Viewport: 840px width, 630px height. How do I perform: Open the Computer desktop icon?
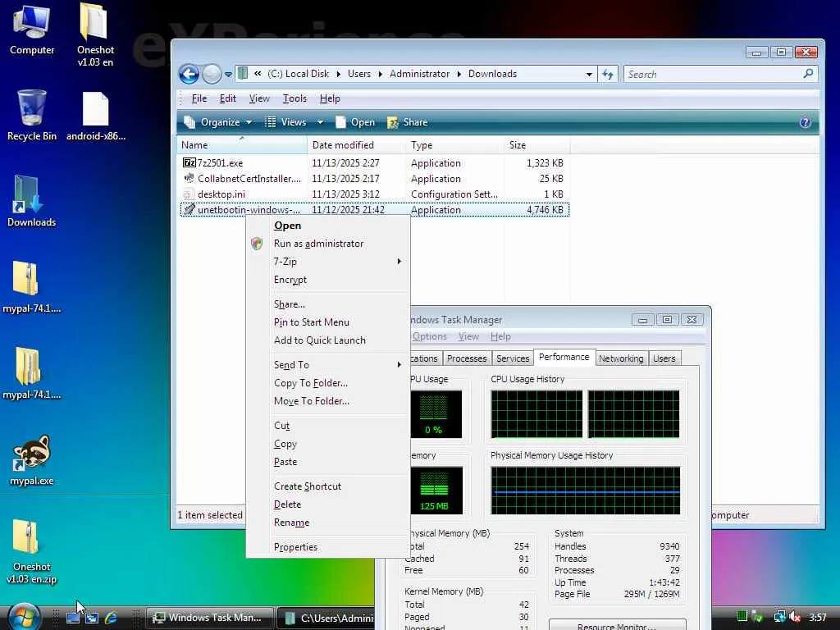pyautogui.click(x=32, y=30)
